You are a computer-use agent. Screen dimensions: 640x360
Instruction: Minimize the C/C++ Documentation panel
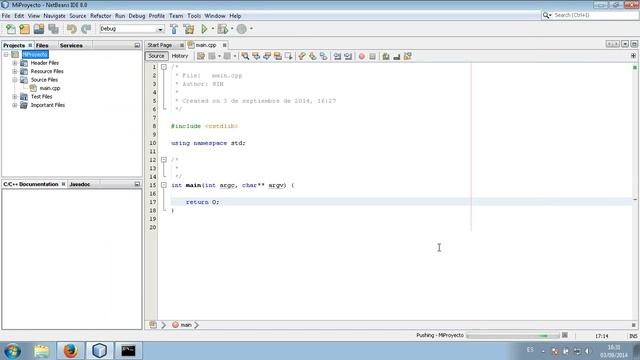tap(137, 184)
